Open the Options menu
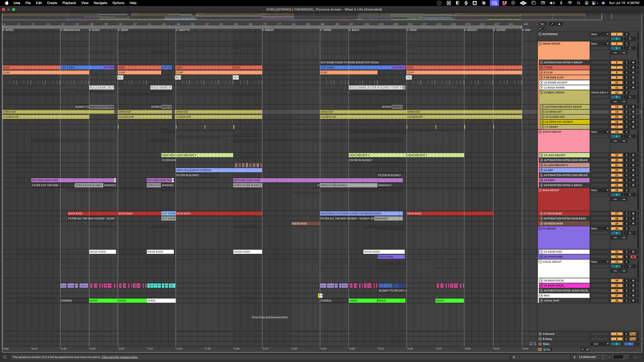Image resolution: width=644 pixels, height=362 pixels. (x=119, y=3)
